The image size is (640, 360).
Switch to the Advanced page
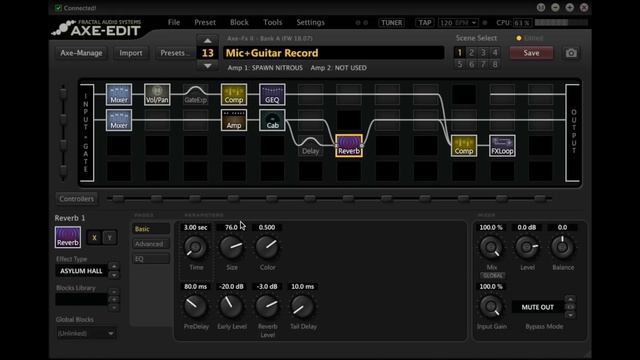[x=151, y=244]
